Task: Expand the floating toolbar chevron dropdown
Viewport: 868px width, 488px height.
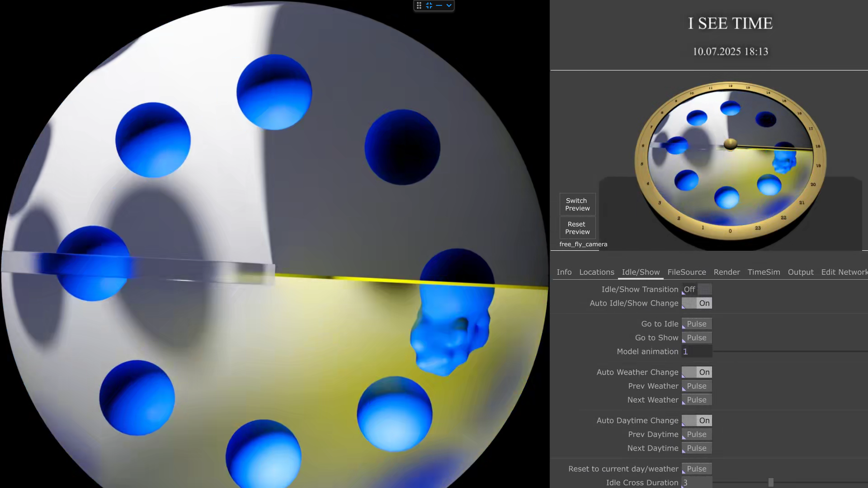Action: tap(449, 5)
